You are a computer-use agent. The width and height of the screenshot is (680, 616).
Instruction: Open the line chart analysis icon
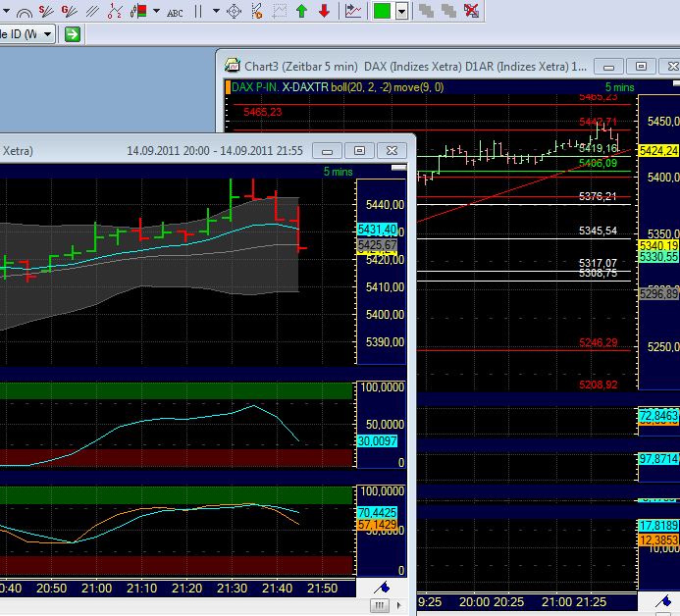(353, 11)
